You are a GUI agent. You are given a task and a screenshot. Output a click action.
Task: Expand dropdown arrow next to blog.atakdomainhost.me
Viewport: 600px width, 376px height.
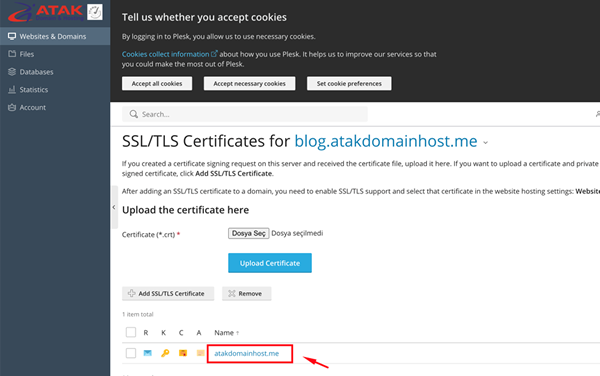[486, 143]
